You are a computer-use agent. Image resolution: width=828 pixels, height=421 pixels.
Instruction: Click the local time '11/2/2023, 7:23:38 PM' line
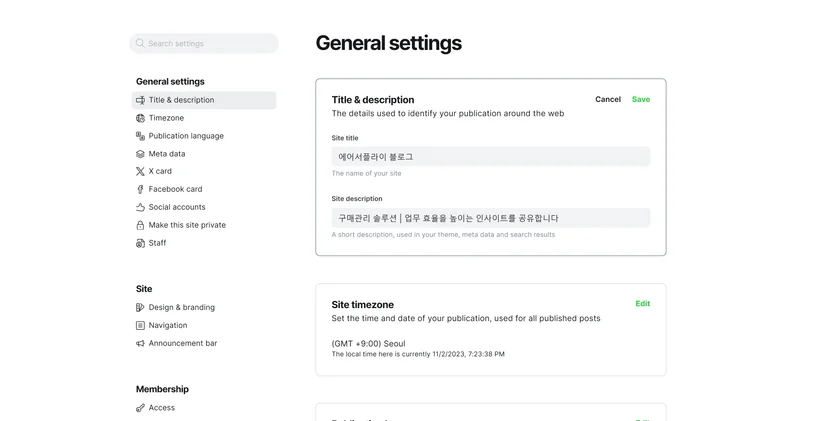pyautogui.click(x=418, y=354)
